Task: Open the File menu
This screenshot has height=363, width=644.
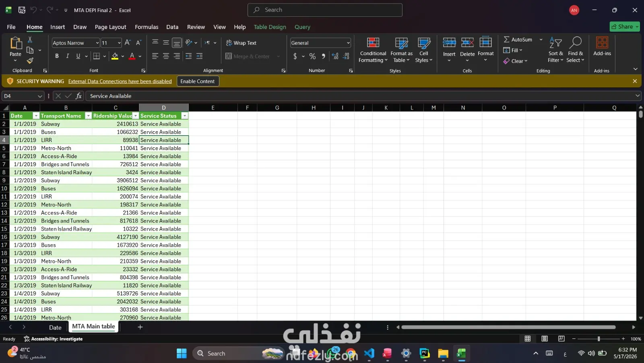Action: click(x=11, y=27)
